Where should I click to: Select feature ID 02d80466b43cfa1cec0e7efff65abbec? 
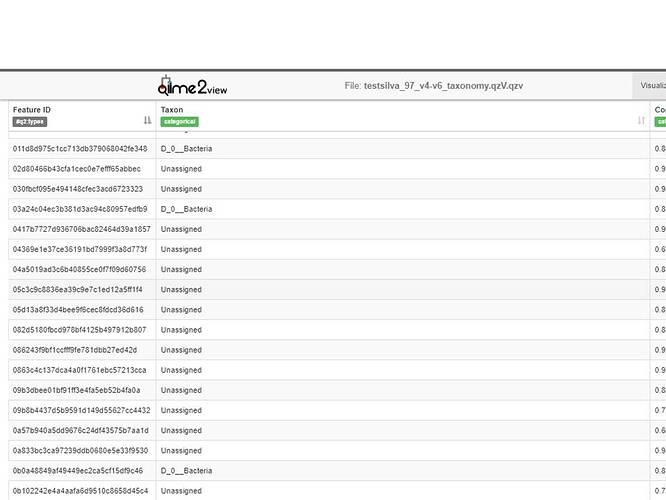77,169
